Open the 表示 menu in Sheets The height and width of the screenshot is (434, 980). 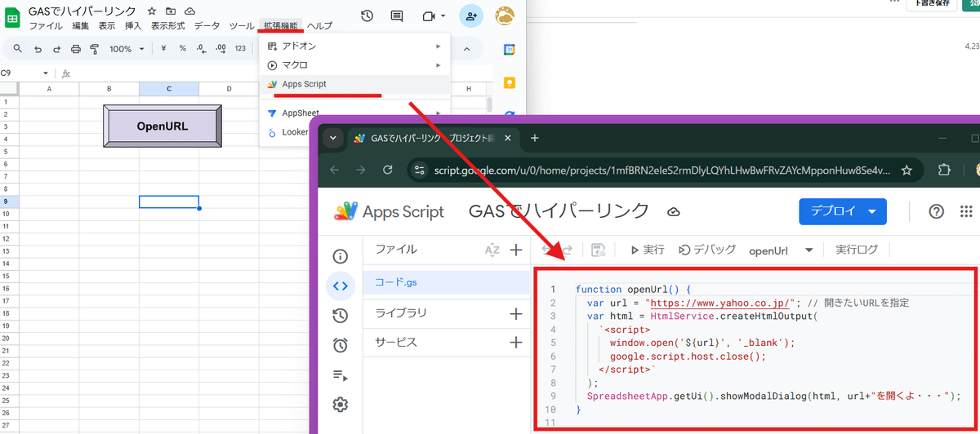107,26
